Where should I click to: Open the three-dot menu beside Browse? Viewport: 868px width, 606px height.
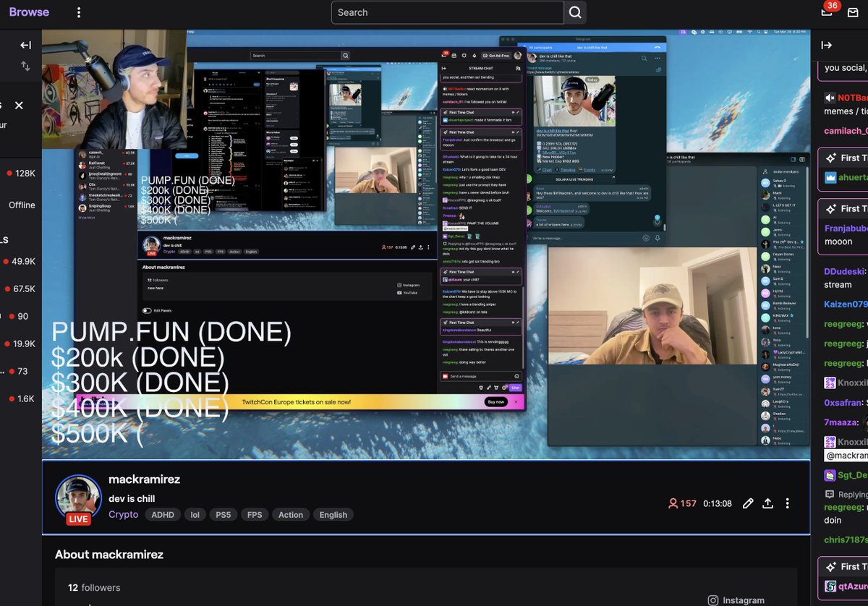(79, 12)
